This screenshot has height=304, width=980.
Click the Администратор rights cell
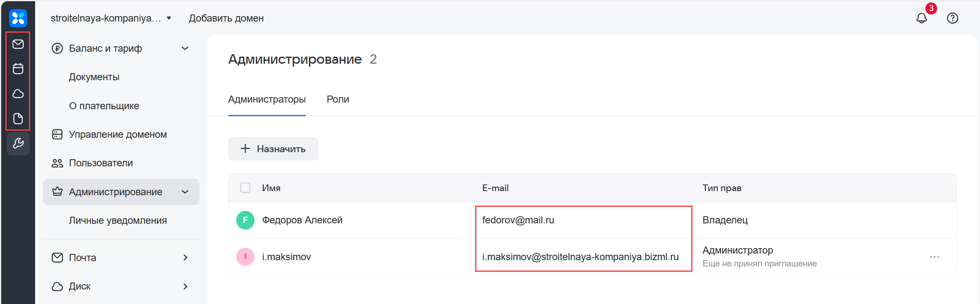coord(738,250)
